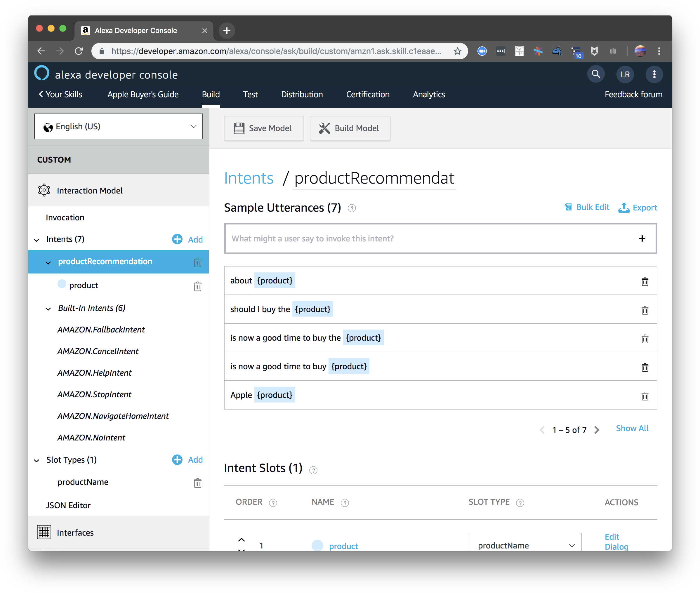Click the ORDER column help icon
This screenshot has width=700, height=594.
click(273, 503)
